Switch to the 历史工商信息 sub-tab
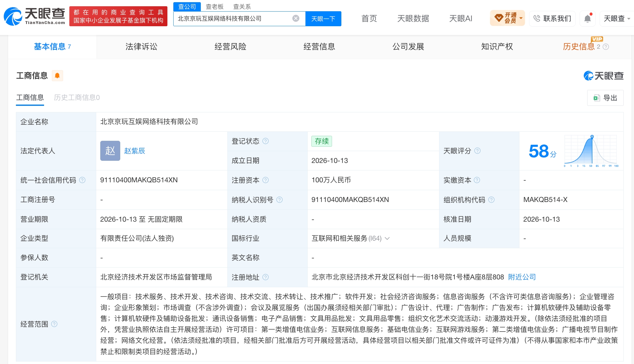This screenshot has width=634, height=364. [77, 97]
